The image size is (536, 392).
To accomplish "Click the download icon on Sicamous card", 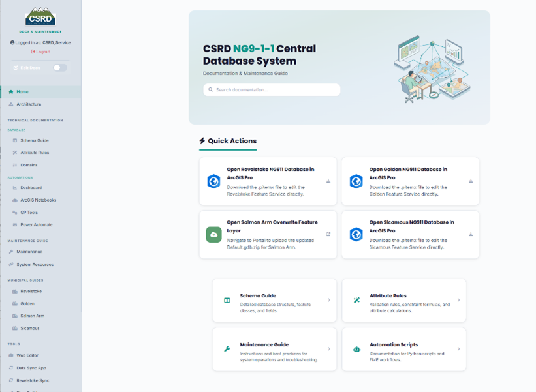I will (471, 234).
